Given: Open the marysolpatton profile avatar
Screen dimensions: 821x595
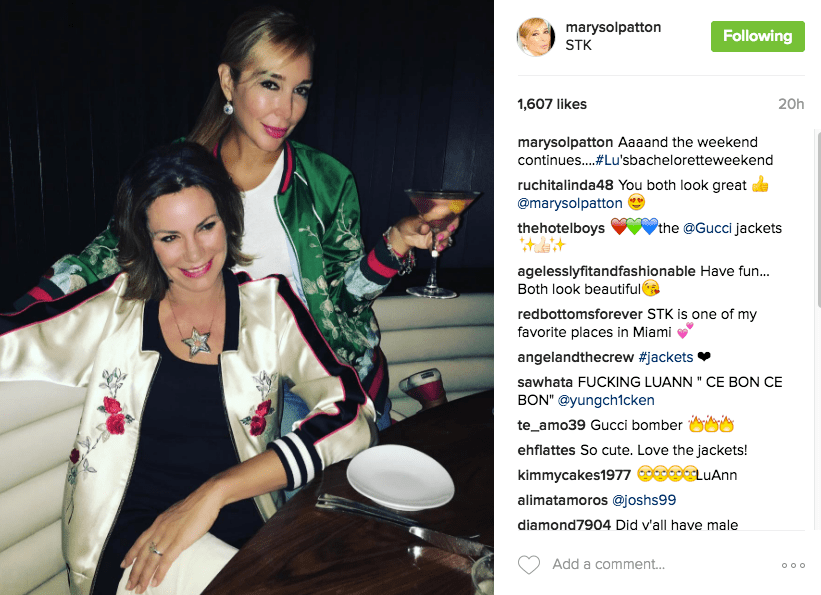Looking at the screenshot, I should tap(536, 36).
